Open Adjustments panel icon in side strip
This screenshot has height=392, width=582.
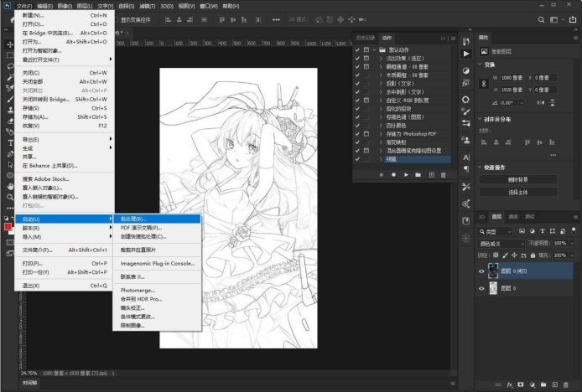[465, 71]
